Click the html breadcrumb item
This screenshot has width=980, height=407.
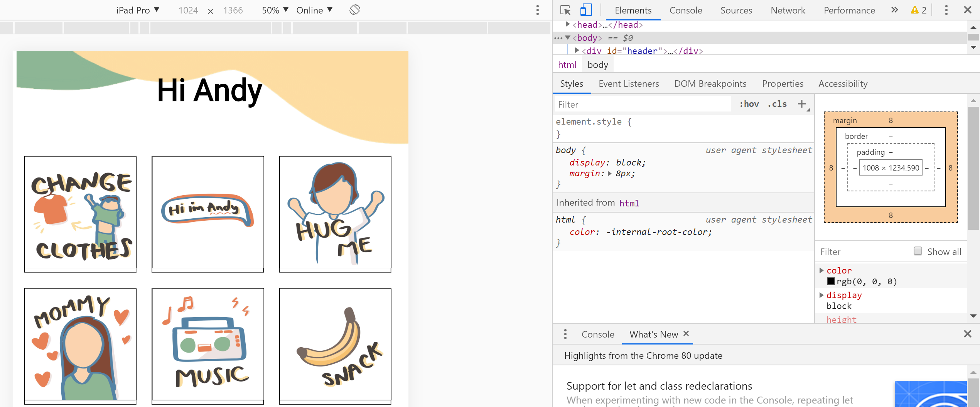(x=567, y=64)
